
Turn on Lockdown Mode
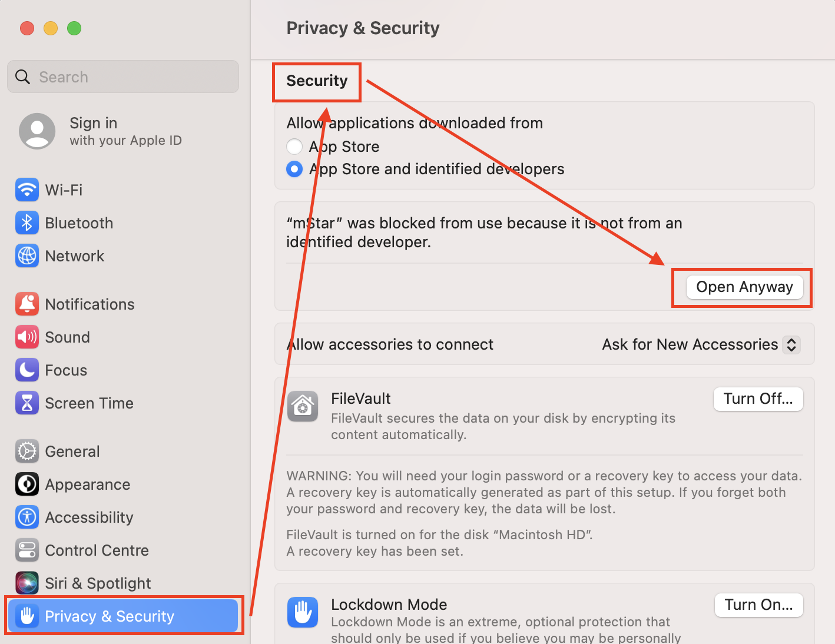tap(758, 605)
